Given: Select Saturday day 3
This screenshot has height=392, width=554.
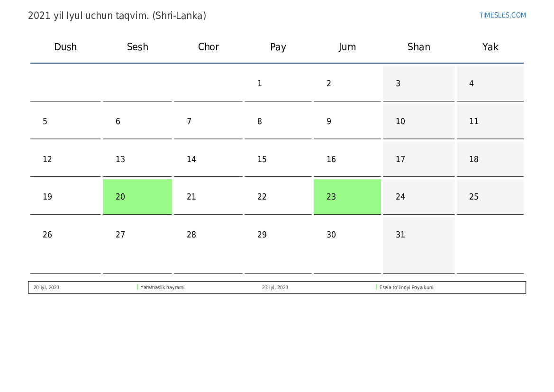Looking at the screenshot, I should pyautogui.click(x=418, y=83).
